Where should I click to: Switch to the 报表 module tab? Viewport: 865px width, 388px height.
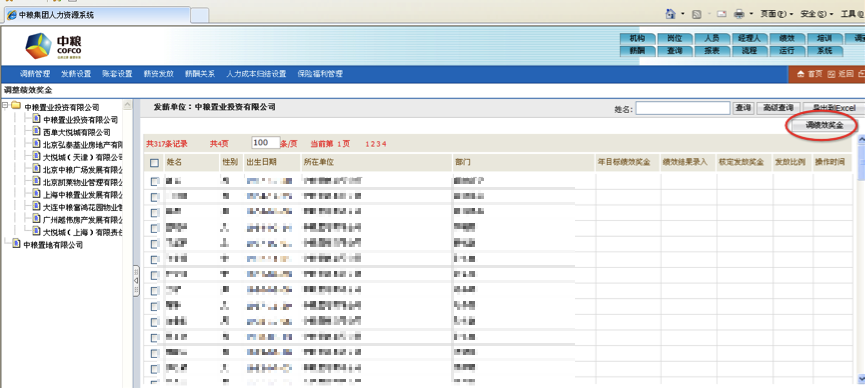(712, 51)
